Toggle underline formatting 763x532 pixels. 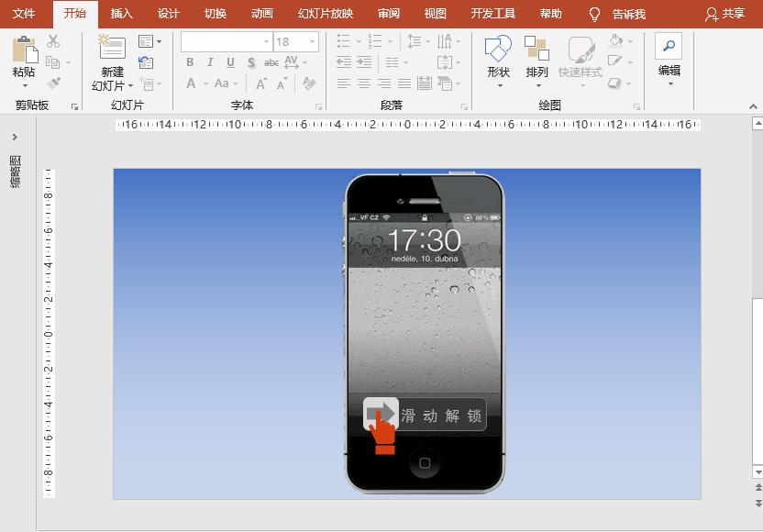228,62
